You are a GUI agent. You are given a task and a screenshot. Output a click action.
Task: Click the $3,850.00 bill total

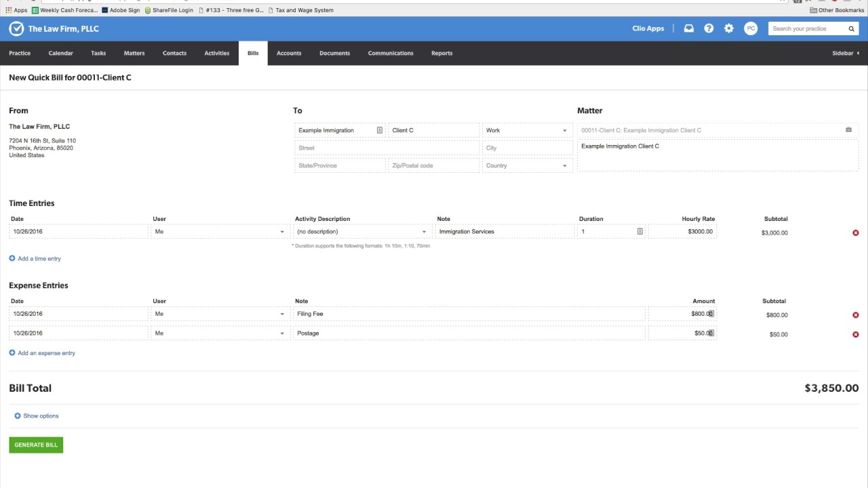click(831, 388)
